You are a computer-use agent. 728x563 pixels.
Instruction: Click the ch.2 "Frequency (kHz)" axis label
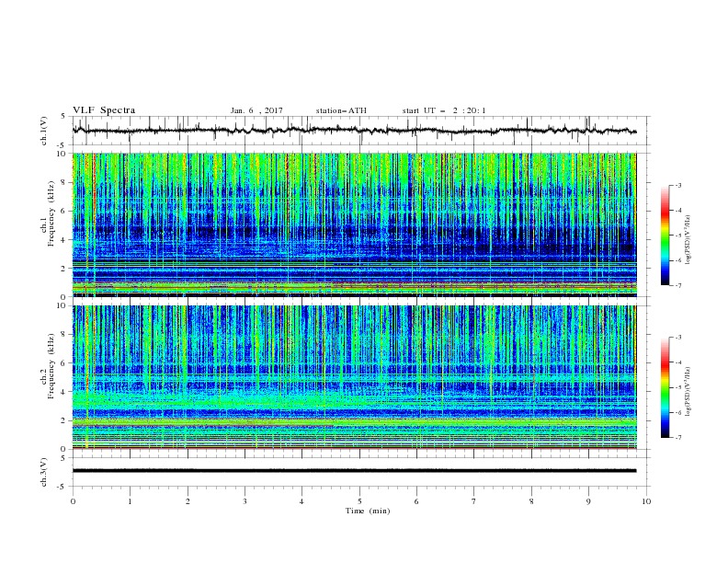(x=51, y=366)
